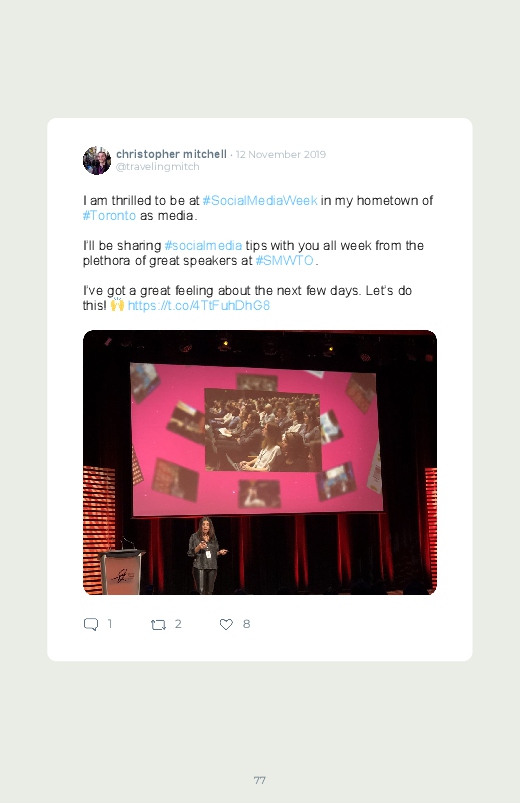Open the #SocialMediaWeek hashtag
The image size is (520, 803).
pos(260,200)
